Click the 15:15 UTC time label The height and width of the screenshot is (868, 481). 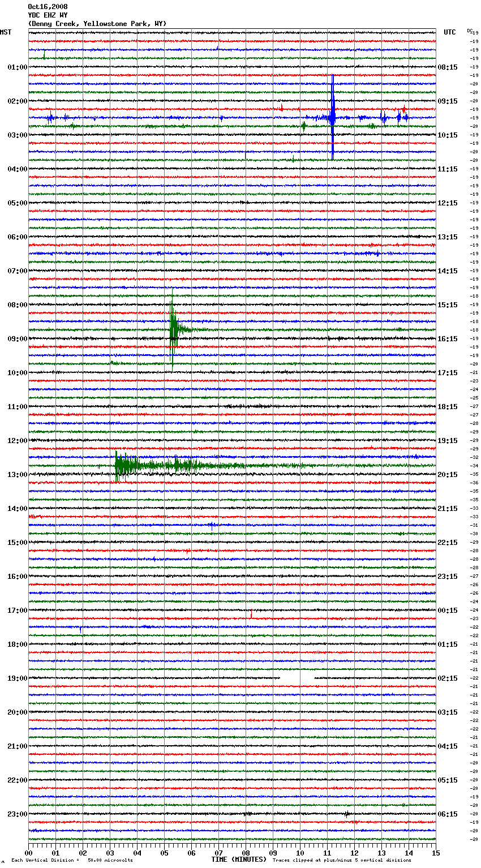[x=448, y=305]
